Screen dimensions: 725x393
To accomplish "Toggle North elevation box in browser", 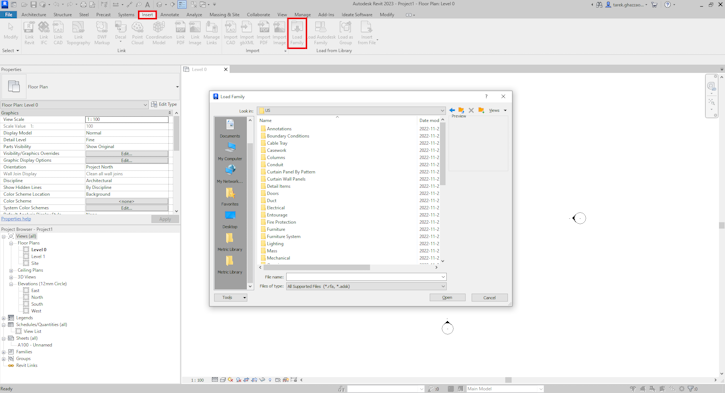I will pyautogui.click(x=26, y=297).
